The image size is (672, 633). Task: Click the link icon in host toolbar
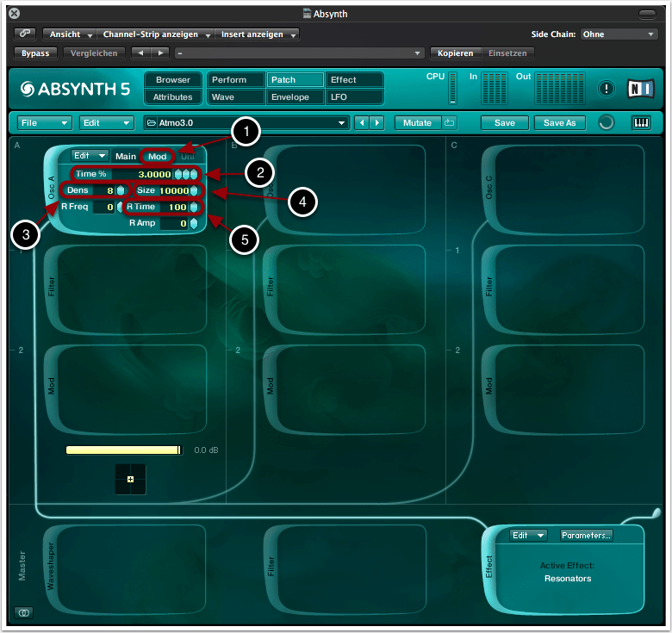(25, 34)
